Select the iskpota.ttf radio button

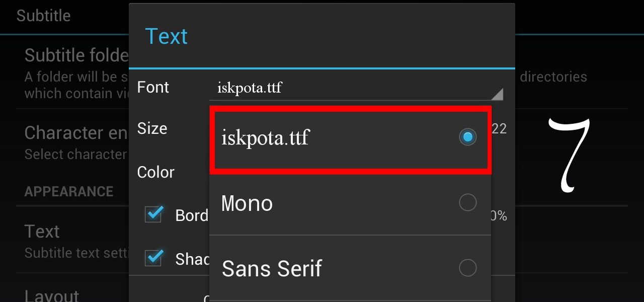point(468,137)
